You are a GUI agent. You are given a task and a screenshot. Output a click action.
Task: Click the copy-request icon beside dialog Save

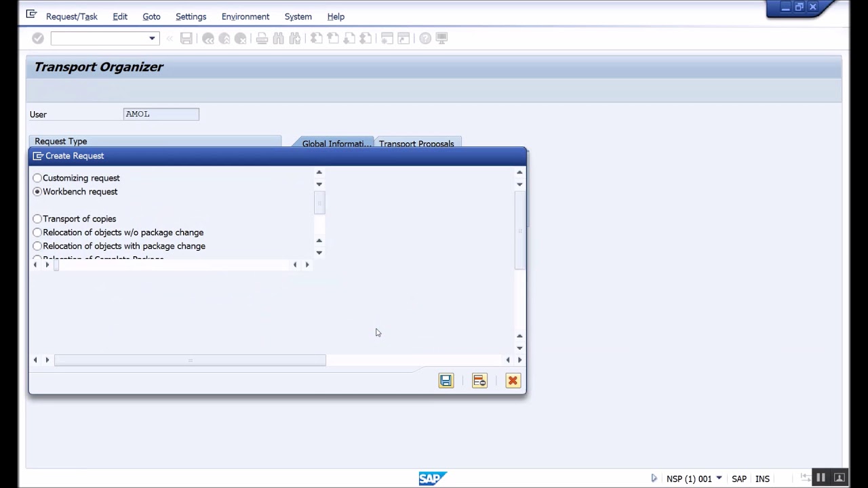point(479,381)
